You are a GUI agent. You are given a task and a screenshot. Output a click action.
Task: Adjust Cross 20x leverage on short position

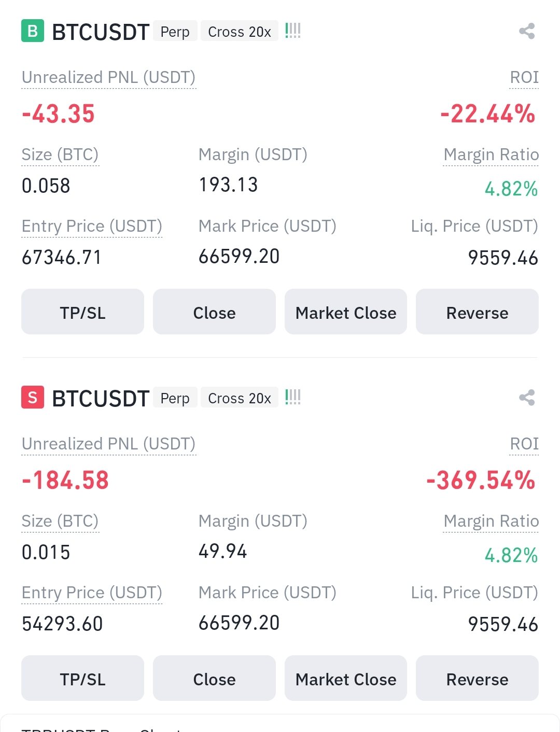coord(239,398)
